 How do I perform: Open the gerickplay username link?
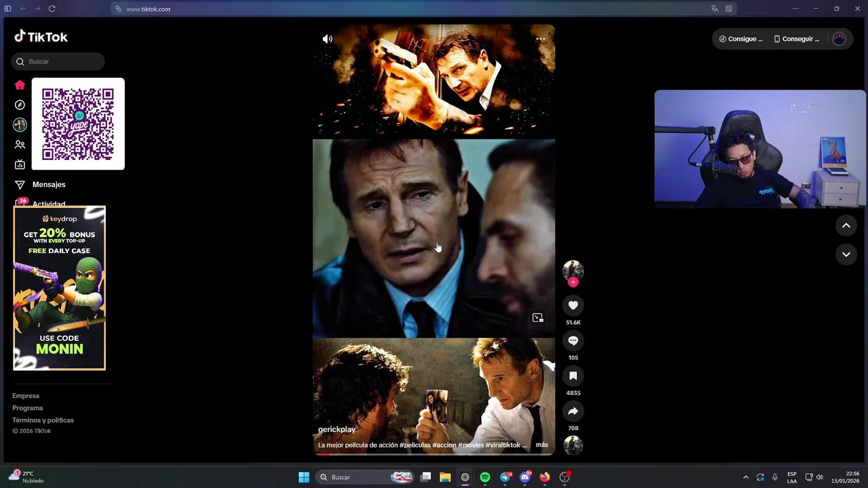coord(337,430)
